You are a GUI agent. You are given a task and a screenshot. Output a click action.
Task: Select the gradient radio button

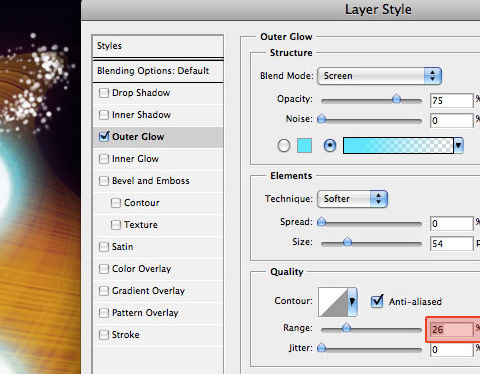coord(330,146)
